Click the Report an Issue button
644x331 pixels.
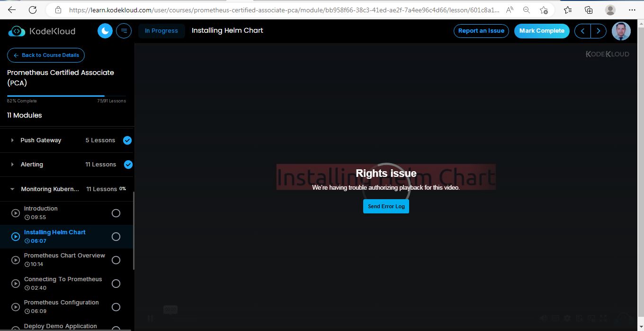click(481, 31)
